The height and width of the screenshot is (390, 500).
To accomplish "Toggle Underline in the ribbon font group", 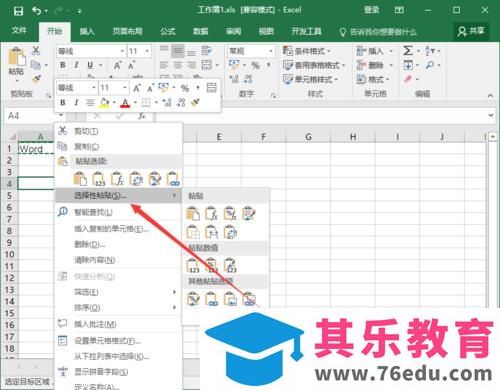I will 90,65.
